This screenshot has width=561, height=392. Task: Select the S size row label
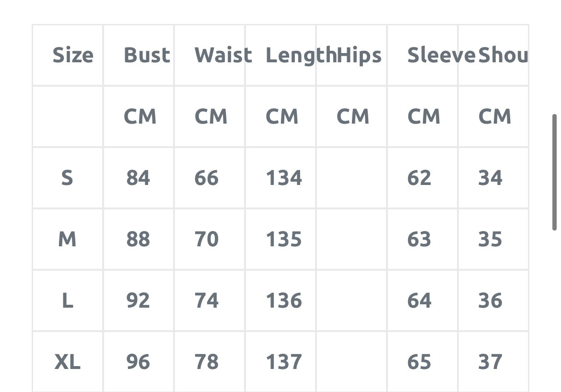click(67, 178)
